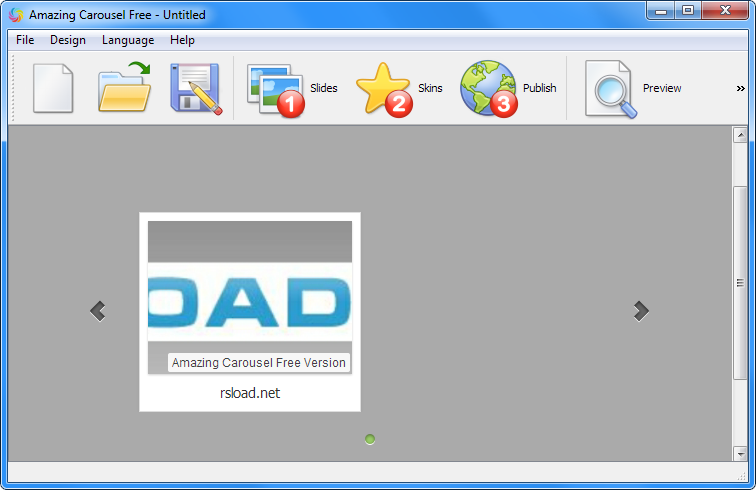Open the Help menu
756x490 pixels.
click(x=182, y=40)
